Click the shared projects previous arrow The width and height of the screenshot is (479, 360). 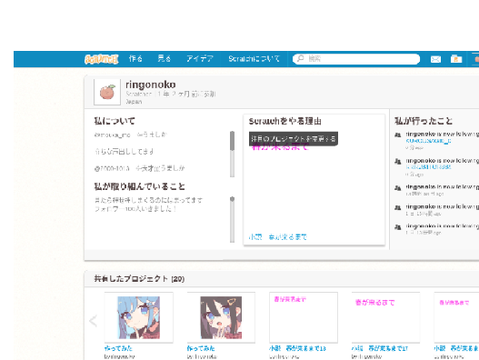click(93, 321)
